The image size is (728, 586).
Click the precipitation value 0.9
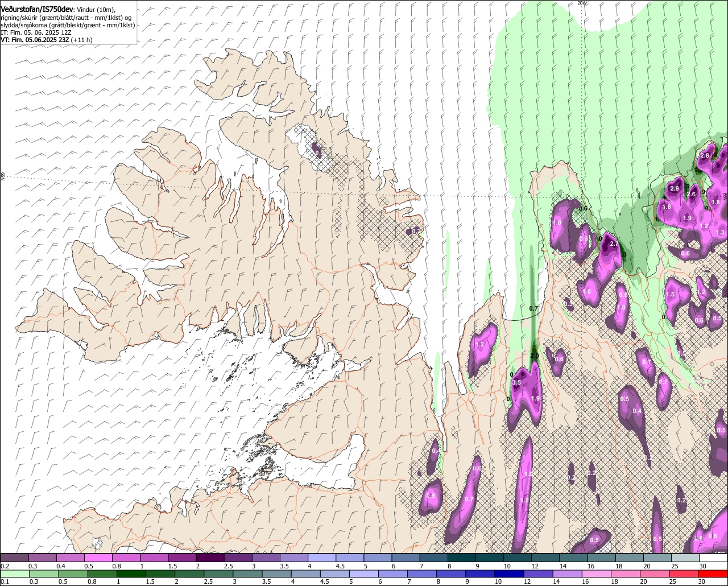(x=431, y=496)
